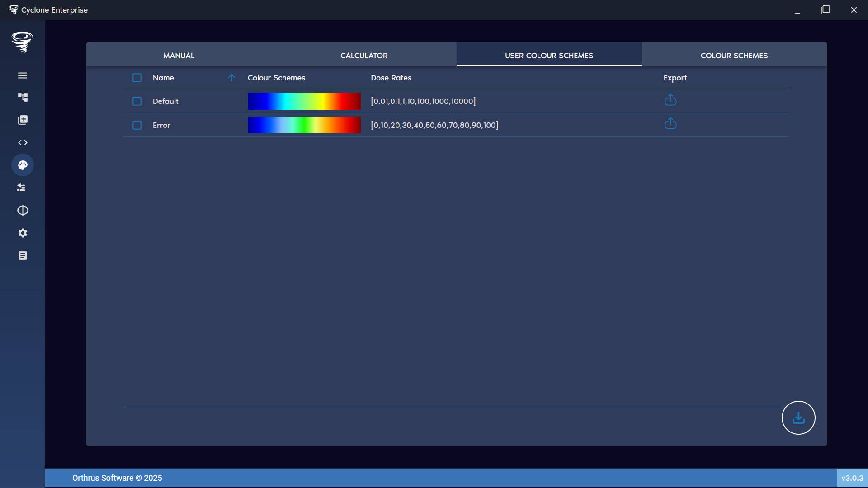Image resolution: width=868 pixels, height=488 pixels.
Task: Select the code editor sidebar icon
Action: [x=23, y=142]
